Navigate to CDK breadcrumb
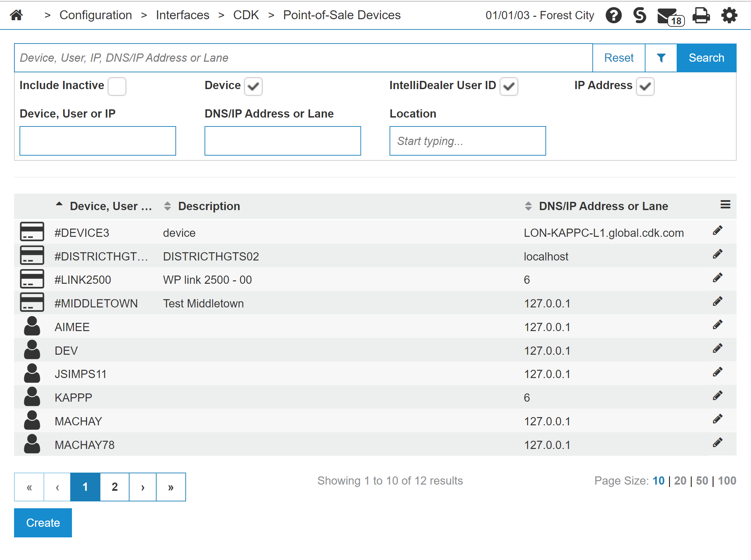This screenshot has height=560, width=751. tap(246, 15)
